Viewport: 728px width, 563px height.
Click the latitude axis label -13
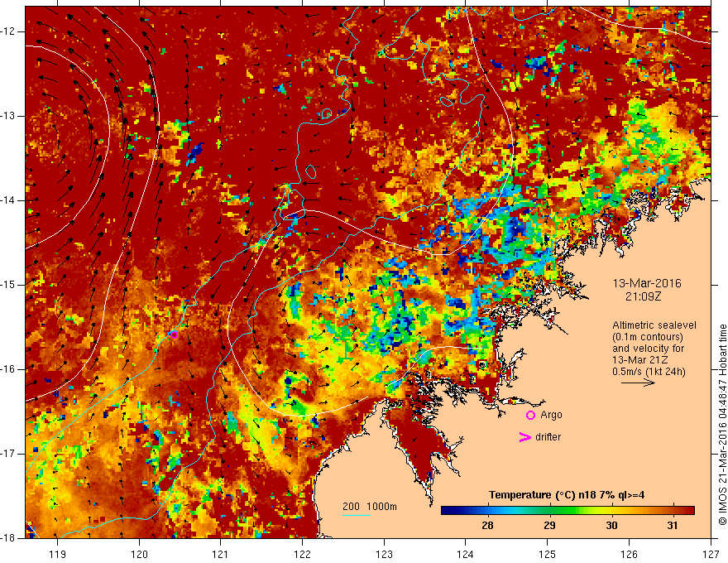coord(8,116)
